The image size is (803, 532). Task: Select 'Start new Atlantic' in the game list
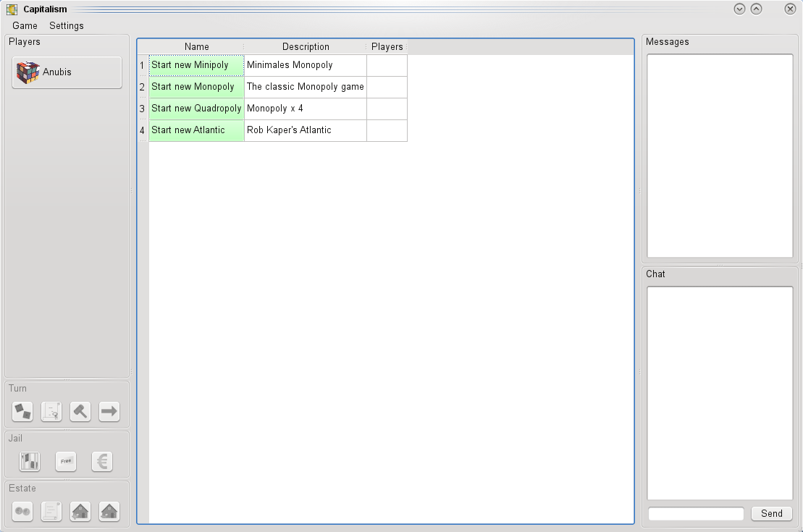point(197,130)
